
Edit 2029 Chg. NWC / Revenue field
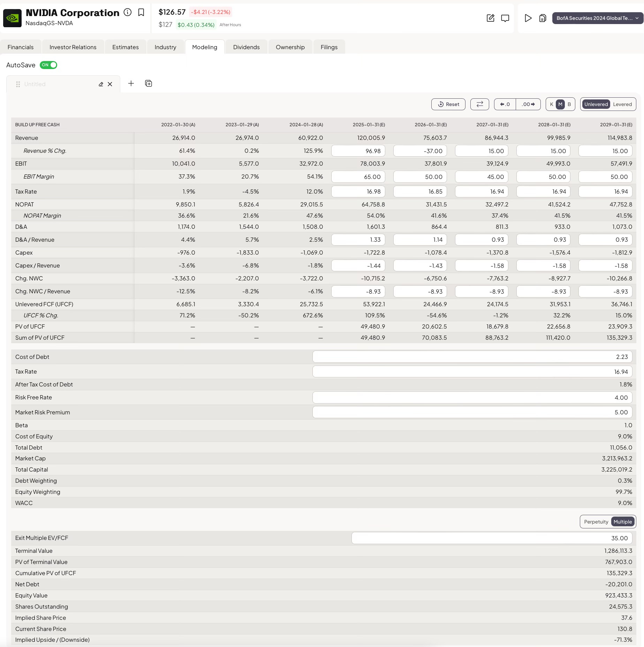(605, 291)
